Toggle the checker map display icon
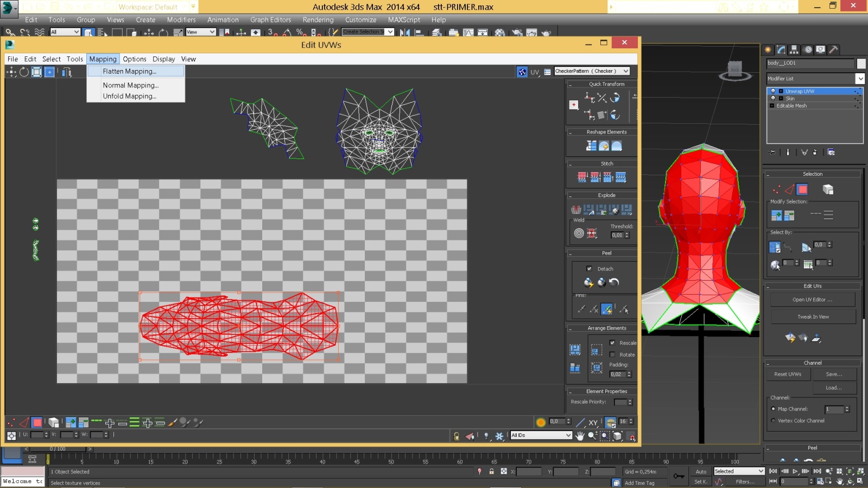 click(x=522, y=72)
